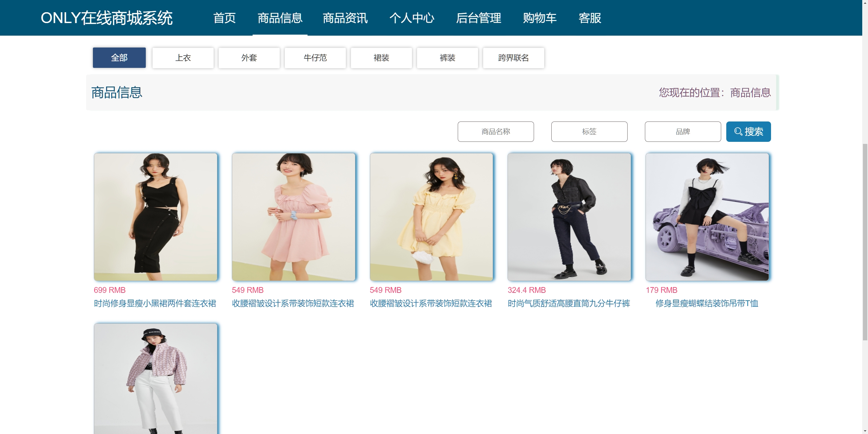Focus the 品牌 search field
This screenshot has width=868, height=434.
683,132
